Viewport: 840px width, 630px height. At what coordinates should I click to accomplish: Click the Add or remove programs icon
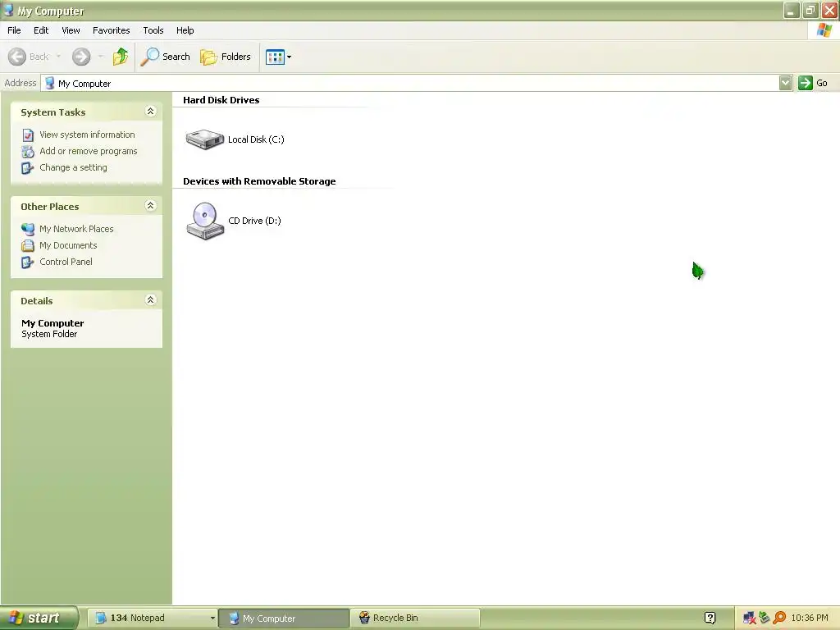point(28,152)
